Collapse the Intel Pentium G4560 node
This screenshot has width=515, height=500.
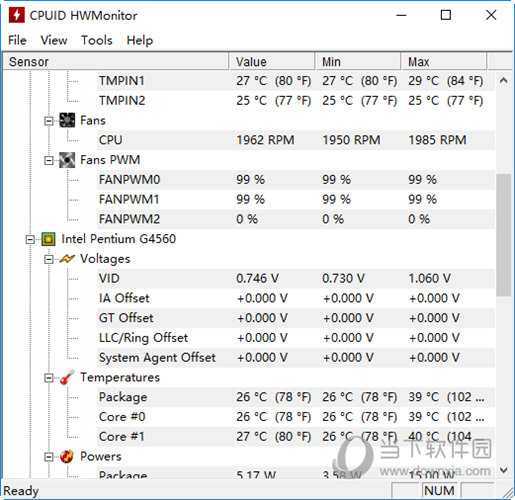(30, 239)
